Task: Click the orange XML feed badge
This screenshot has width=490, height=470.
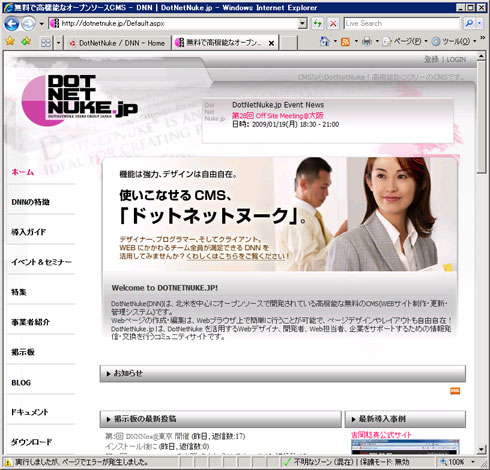Action: pyautogui.click(x=455, y=391)
